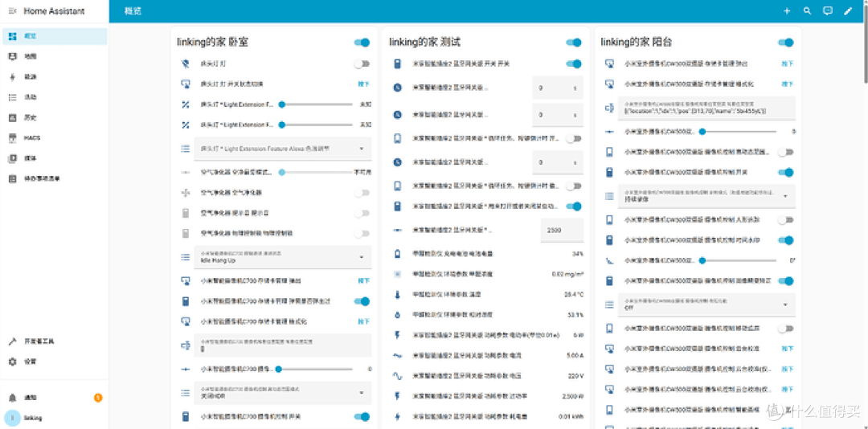Image resolution: width=868 pixels, height=429 pixels.
Task: Open the CW500 dropdown showing Off
Action: 706,304
